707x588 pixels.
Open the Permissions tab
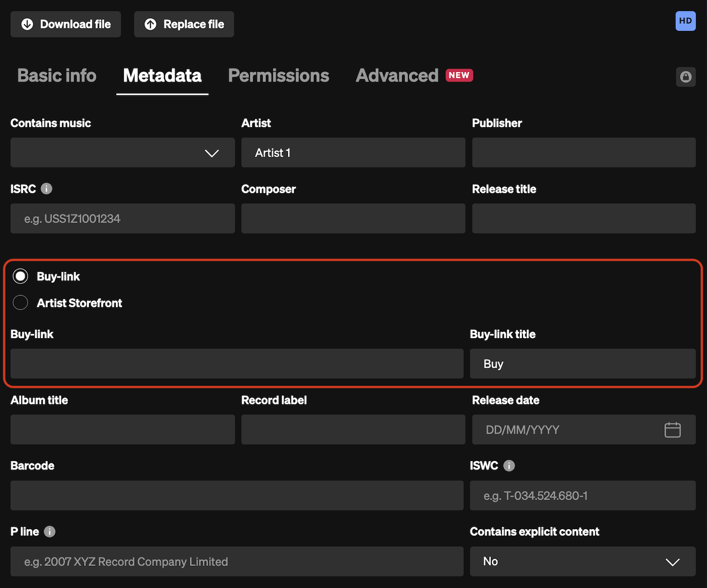pos(278,76)
